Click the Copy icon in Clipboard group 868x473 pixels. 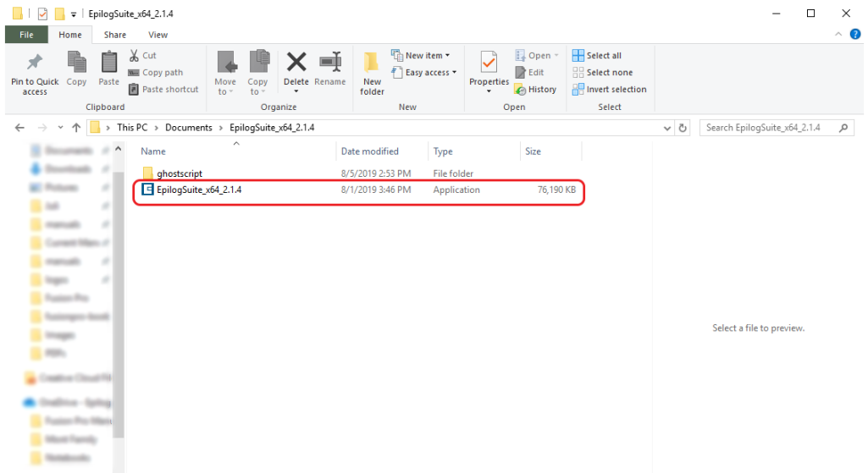pos(76,62)
